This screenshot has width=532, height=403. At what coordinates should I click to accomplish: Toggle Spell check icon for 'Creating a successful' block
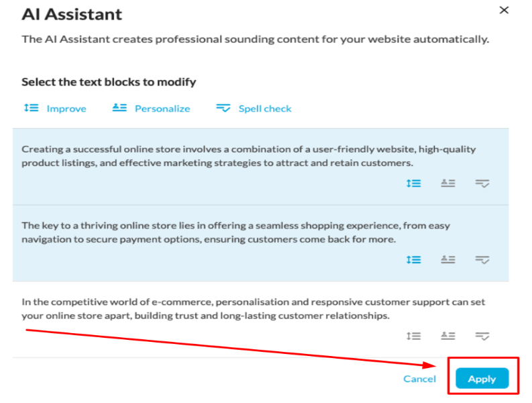[x=482, y=184]
